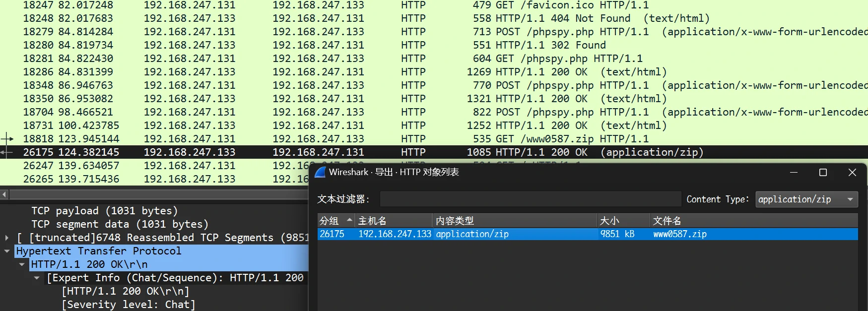Click the text filter input field
Viewport: 868px width, 311px height.
pos(530,199)
